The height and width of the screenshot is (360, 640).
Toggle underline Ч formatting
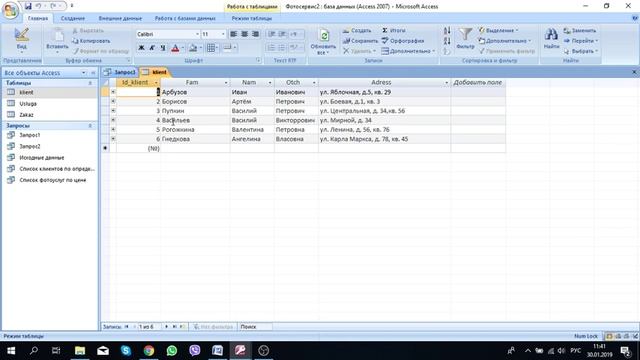[162, 48]
